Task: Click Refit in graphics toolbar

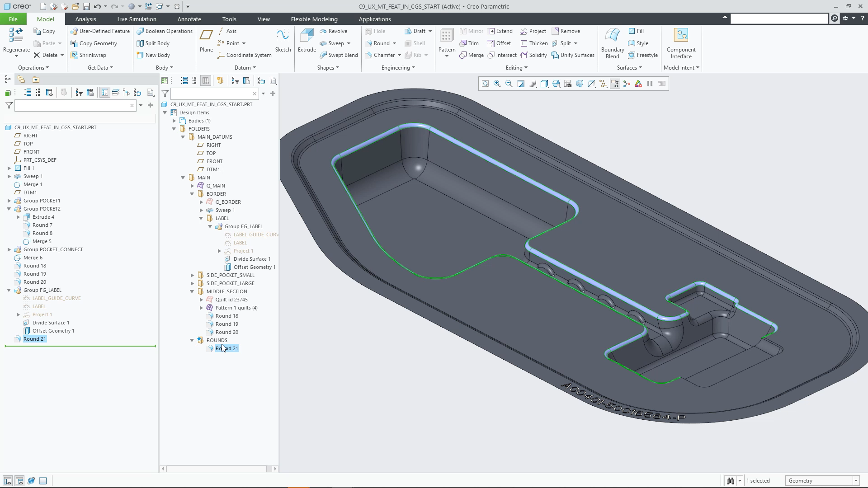Action: 485,84
